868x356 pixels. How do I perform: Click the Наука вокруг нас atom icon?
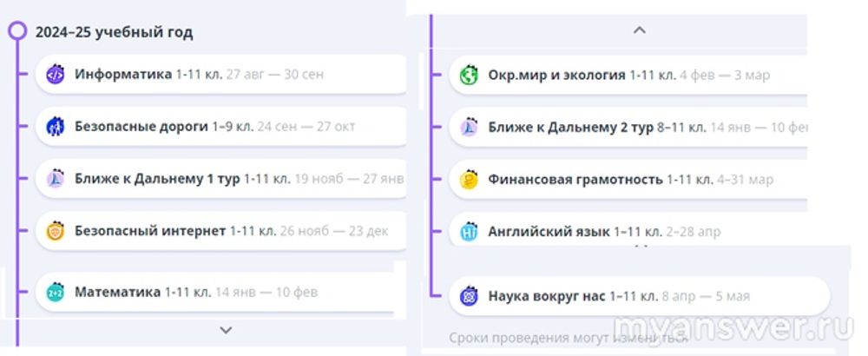pyautogui.click(x=469, y=296)
